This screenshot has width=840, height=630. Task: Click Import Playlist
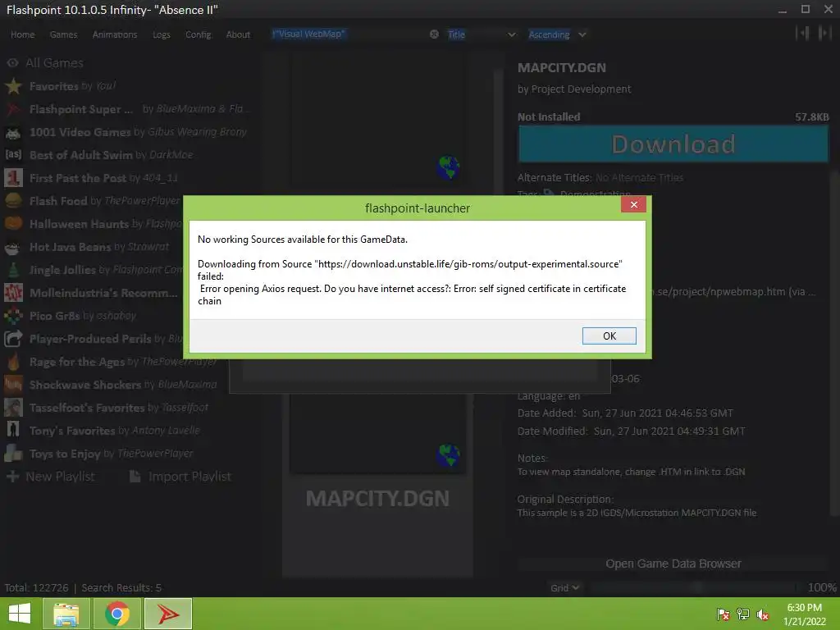click(180, 477)
